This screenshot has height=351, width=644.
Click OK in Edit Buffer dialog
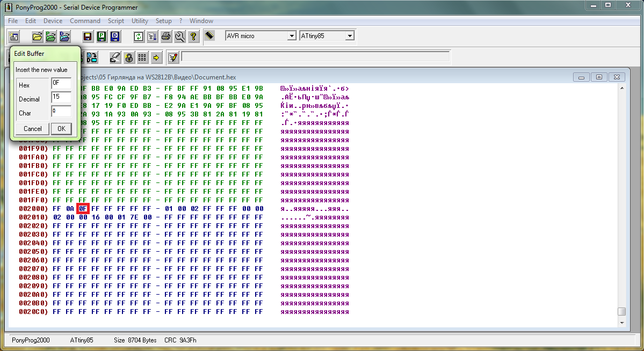[62, 129]
